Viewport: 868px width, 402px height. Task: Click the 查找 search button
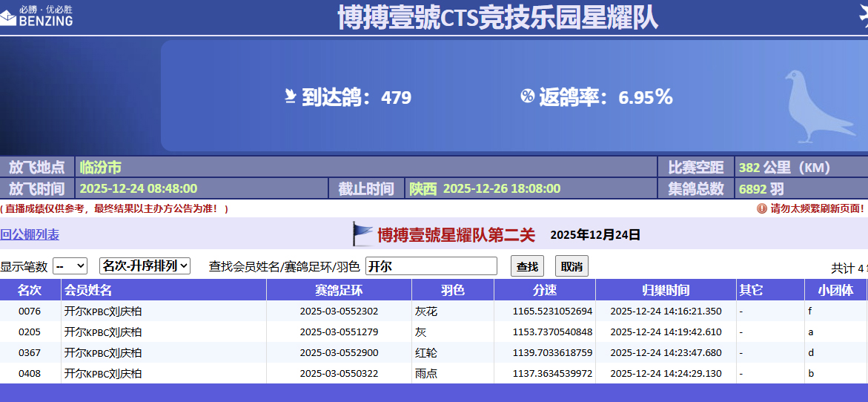click(527, 266)
